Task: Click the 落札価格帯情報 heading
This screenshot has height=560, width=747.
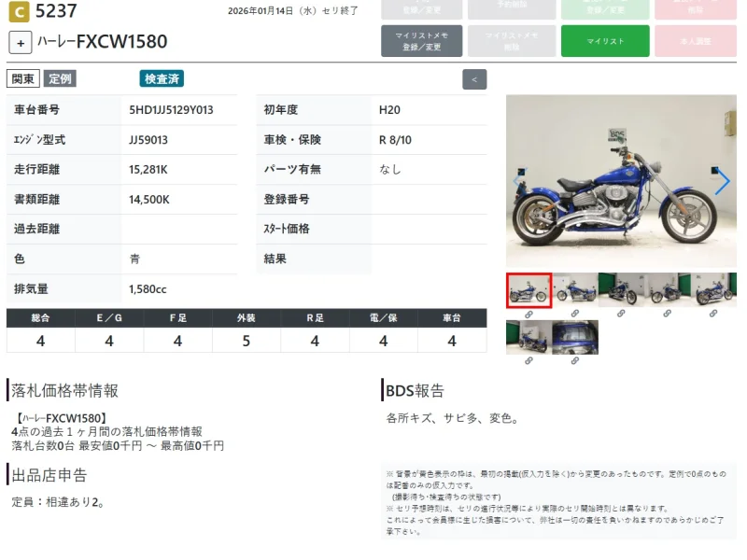Action: point(64,390)
